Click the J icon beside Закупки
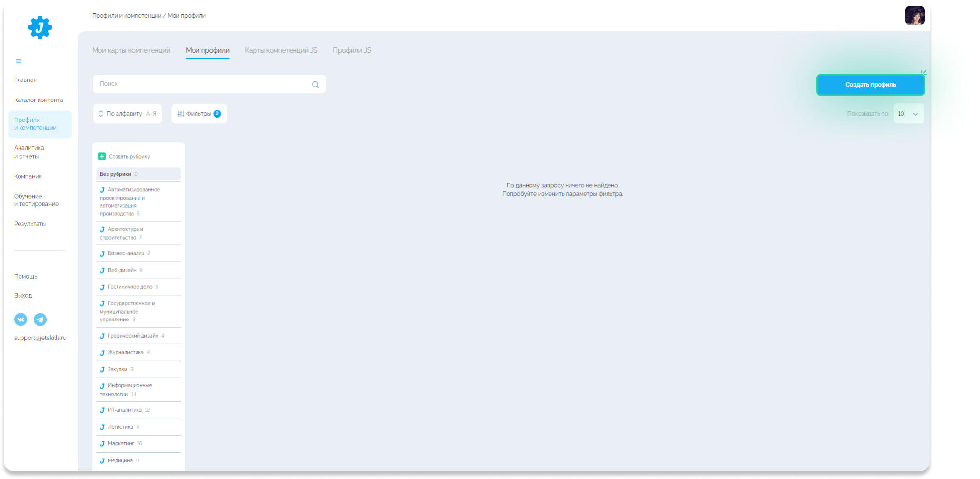The image size is (980, 479). [x=102, y=370]
